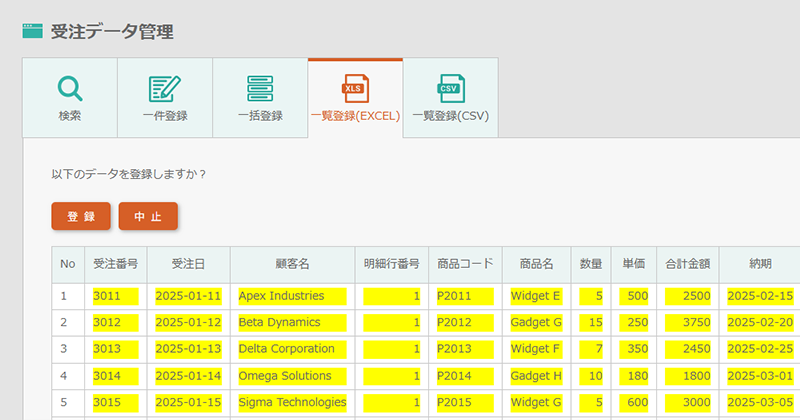This screenshot has width=800, height=420.
Task: Click the 商品コード column header
Action: click(x=465, y=264)
